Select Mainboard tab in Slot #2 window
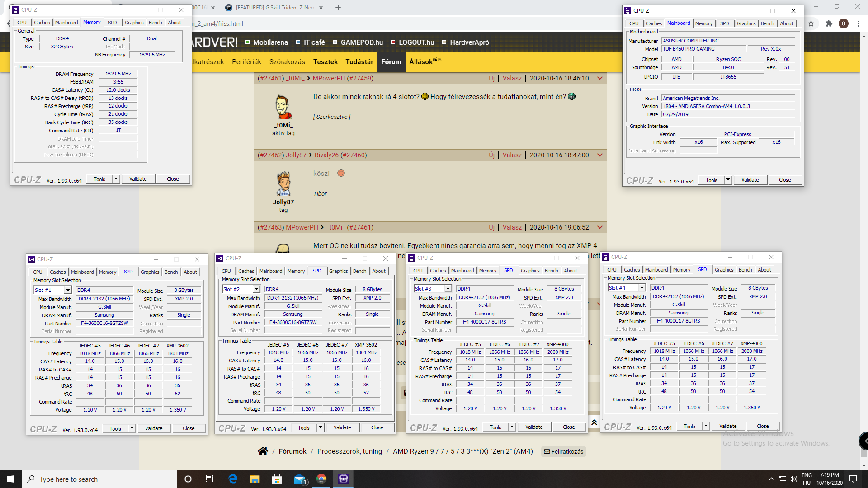Viewport: 868px width, 488px height. click(x=271, y=271)
